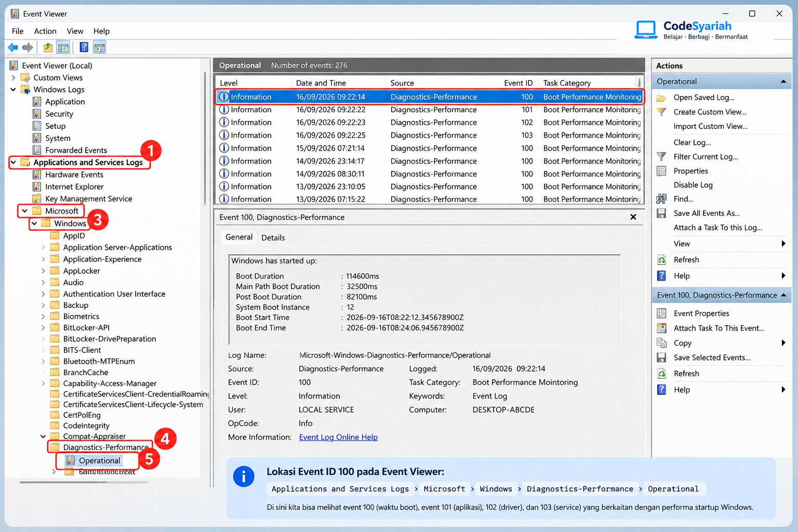Click the Create Custom View funnel icon
Viewport: 798px width, 532px height.
(x=661, y=112)
